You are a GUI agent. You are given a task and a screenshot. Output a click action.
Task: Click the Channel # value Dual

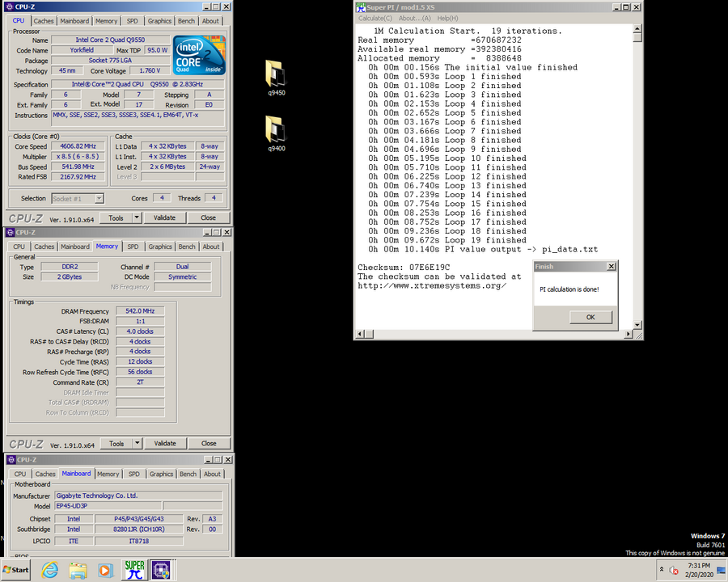coord(183,267)
